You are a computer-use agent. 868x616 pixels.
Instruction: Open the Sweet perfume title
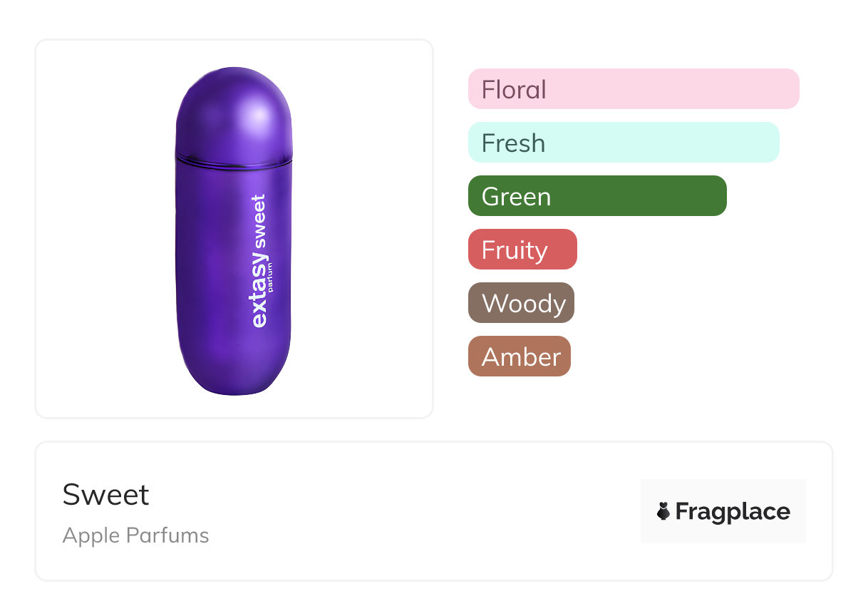pyautogui.click(x=106, y=495)
